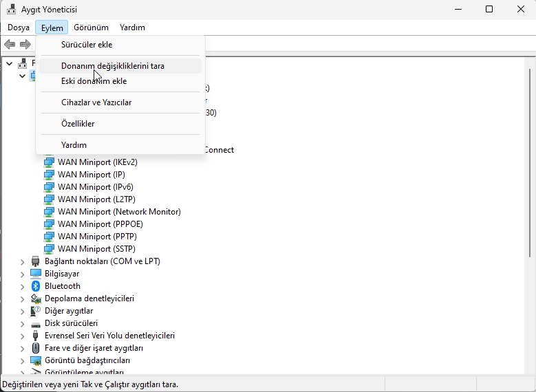Click the Bilgisayar monitor icon
The width and height of the screenshot is (536, 392).
(x=36, y=274)
